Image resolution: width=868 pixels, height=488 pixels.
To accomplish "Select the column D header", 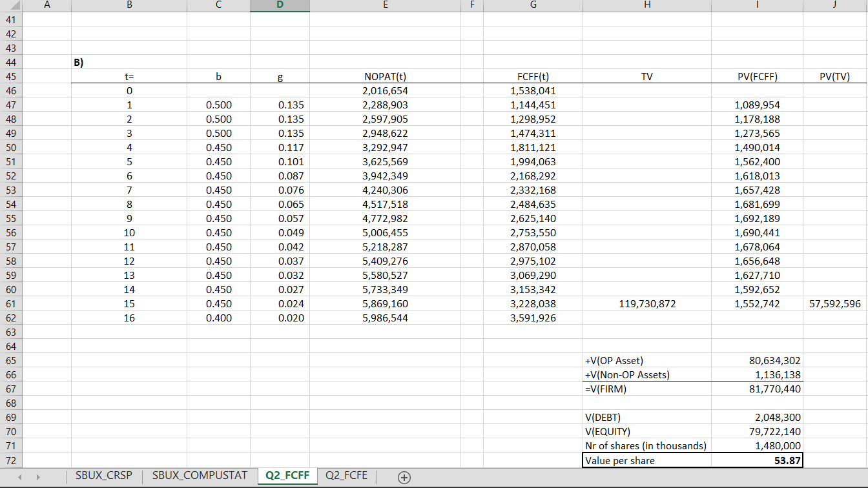I will click(280, 6).
